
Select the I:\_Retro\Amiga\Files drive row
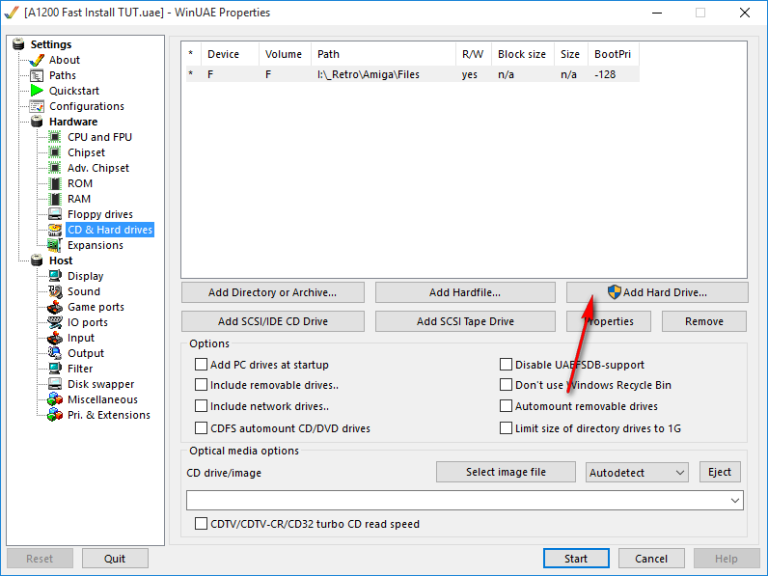(412, 74)
